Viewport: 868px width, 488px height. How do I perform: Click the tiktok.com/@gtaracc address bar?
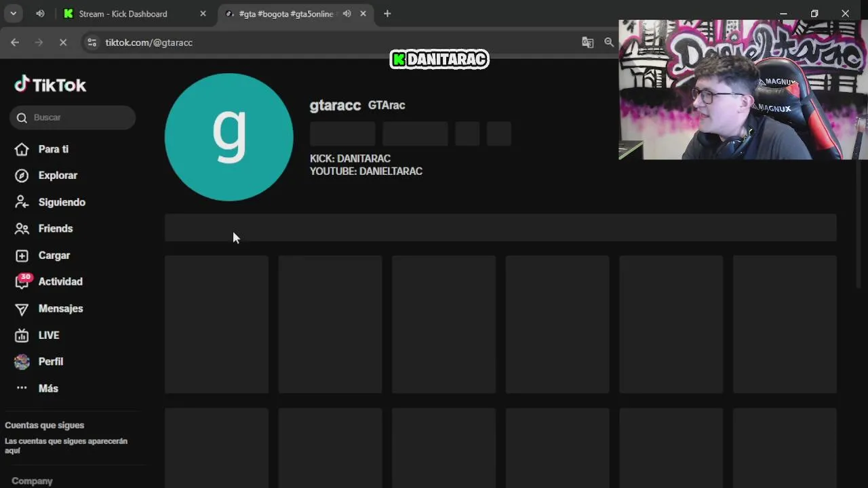pos(149,43)
